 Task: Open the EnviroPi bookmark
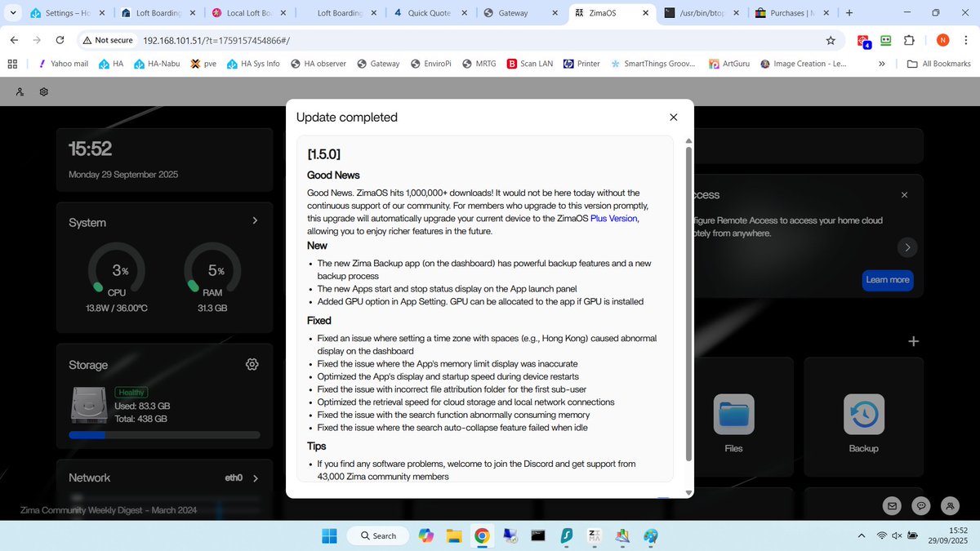pyautogui.click(x=431, y=64)
